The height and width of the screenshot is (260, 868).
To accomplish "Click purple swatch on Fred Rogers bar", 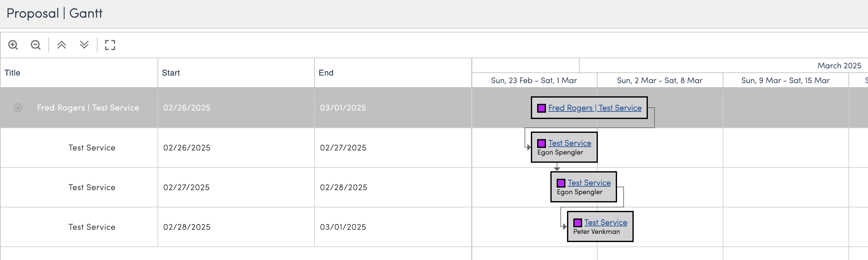I will [x=542, y=108].
